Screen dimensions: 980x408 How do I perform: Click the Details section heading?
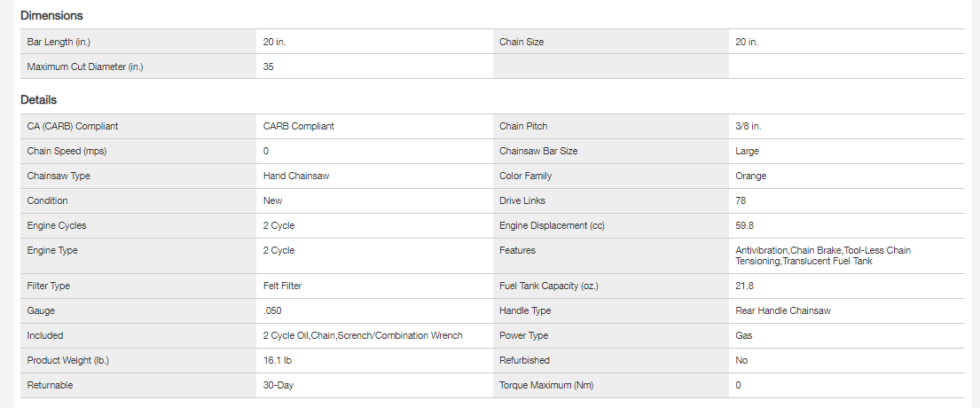click(x=39, y=100)
